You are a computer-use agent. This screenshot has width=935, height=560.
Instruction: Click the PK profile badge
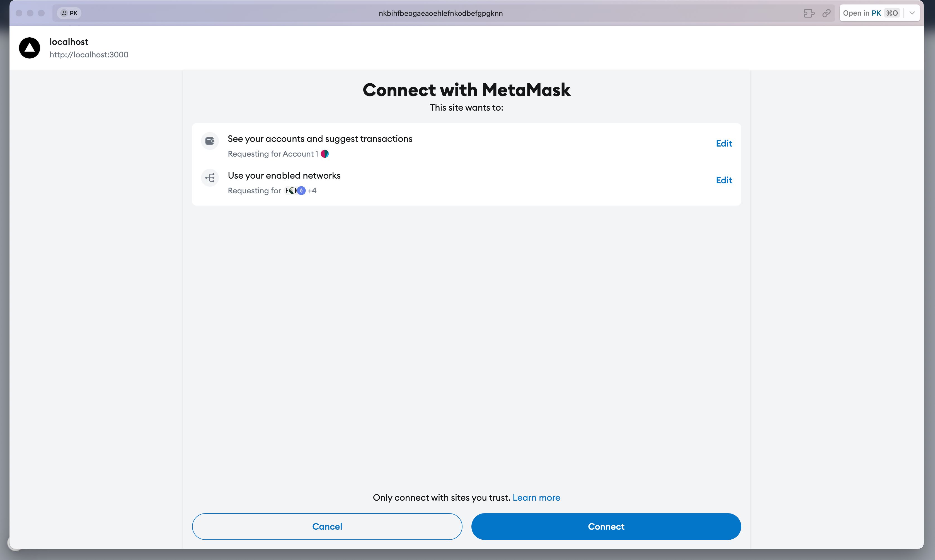point(69,13)
